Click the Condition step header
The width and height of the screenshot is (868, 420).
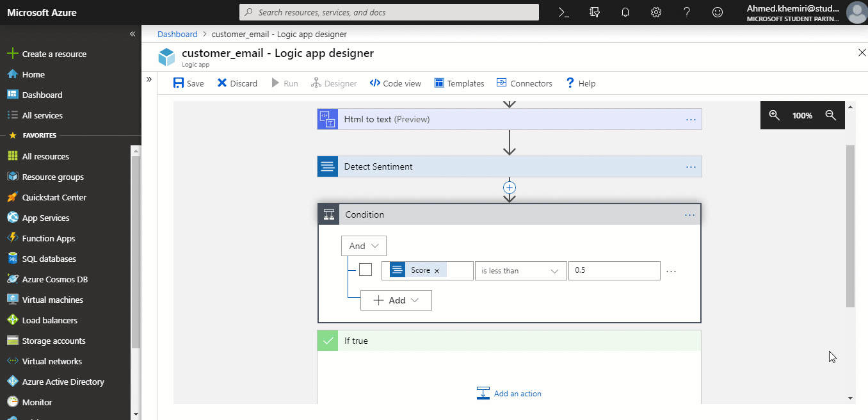tap(510, 214)
